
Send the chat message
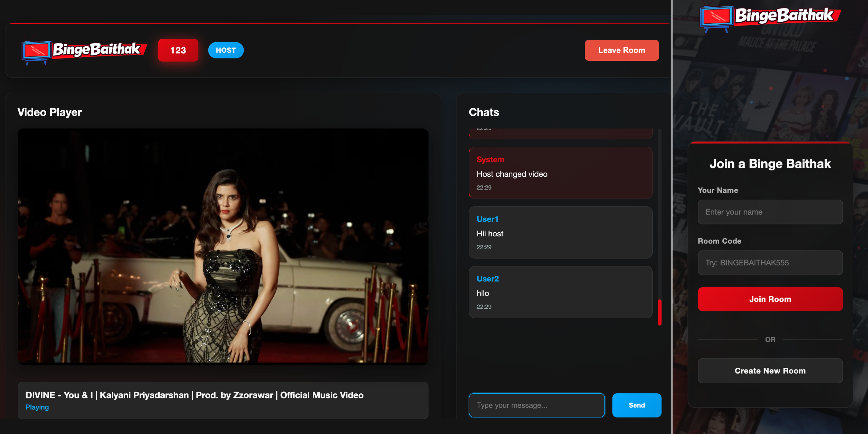[x=636, y=405]
